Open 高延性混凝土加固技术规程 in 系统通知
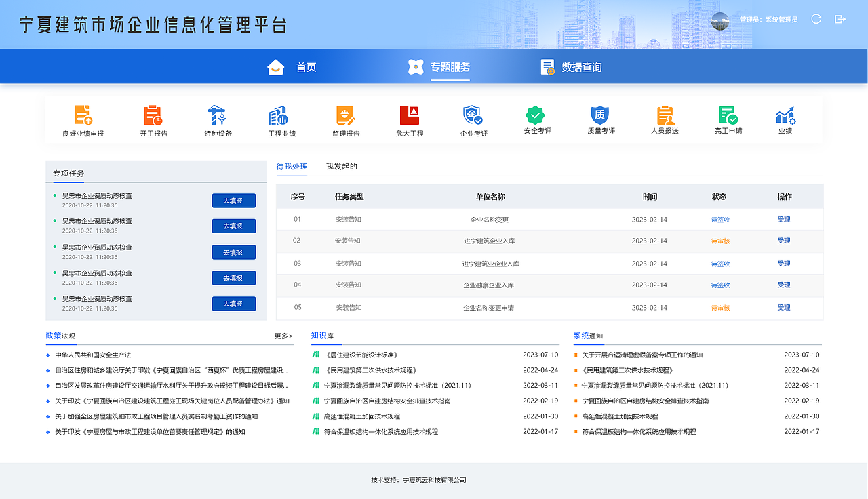 (620, 416)
